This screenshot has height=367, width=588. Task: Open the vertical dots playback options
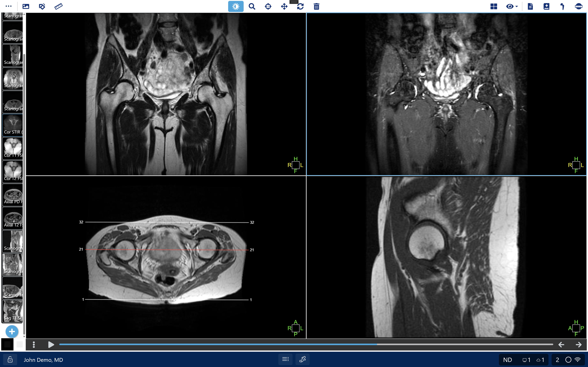34,344
